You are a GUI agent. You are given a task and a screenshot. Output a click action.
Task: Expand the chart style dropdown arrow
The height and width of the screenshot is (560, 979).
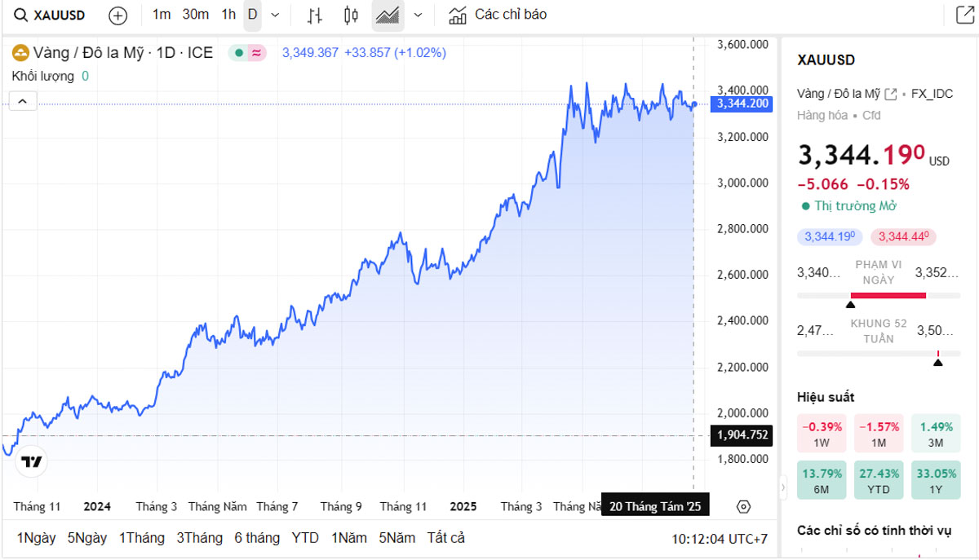419,15
